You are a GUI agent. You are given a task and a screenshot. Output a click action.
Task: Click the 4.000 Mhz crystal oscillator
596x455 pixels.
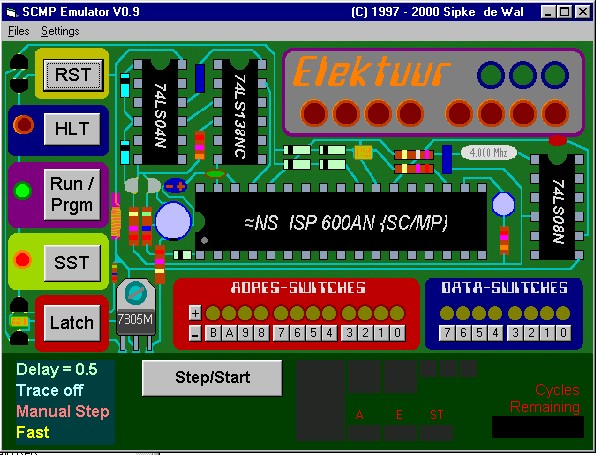(489, 153)
